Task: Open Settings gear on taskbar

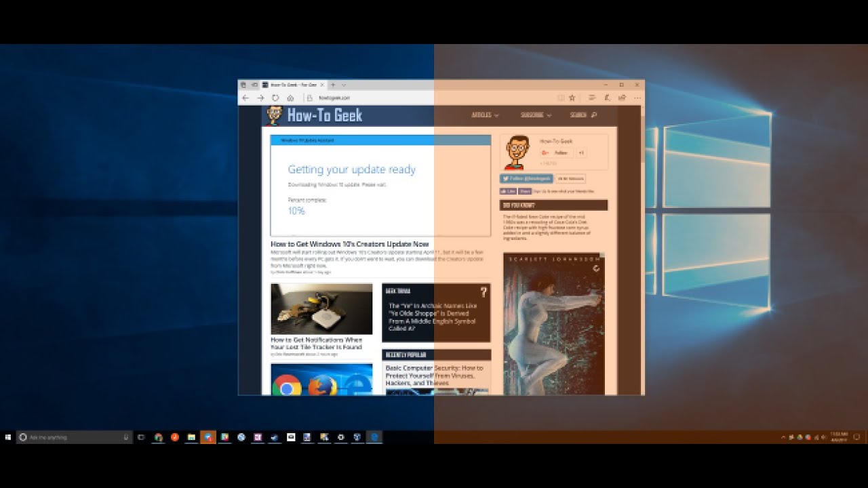Action: [340, 437]
